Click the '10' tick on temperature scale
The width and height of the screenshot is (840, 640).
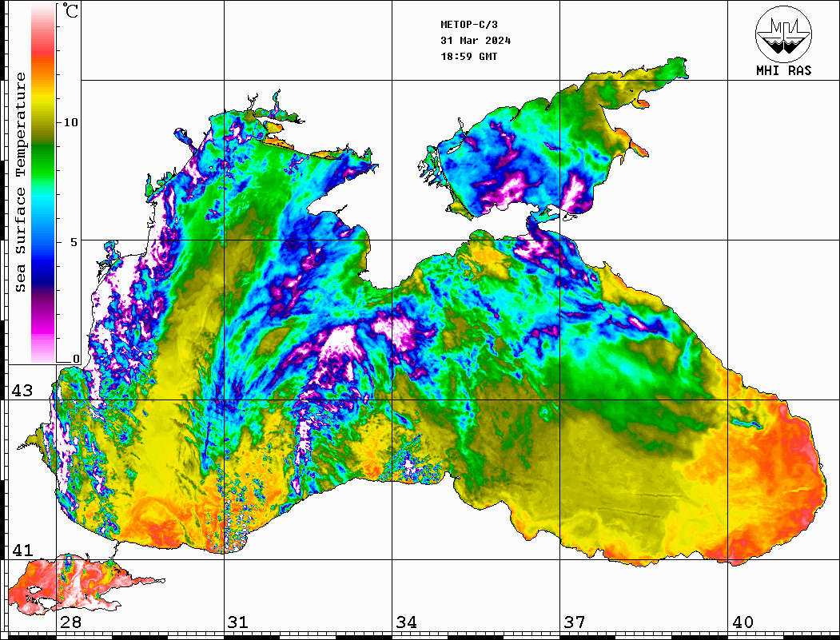70,122
